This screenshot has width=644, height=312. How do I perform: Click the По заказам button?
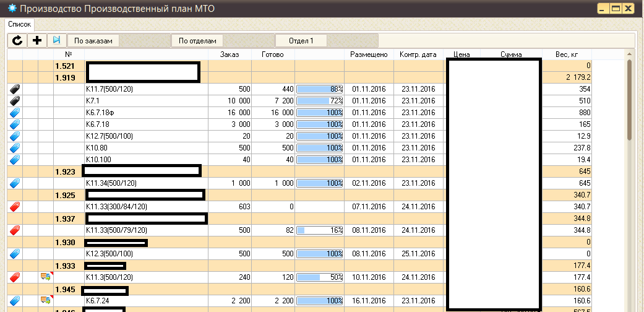(93, 41)
